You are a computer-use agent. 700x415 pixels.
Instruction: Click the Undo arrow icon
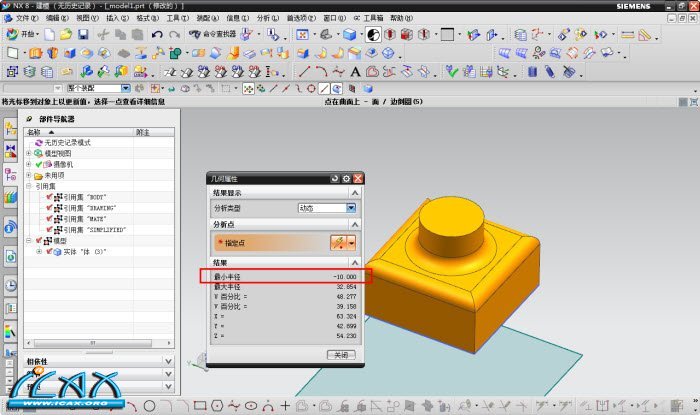[159, 35]
